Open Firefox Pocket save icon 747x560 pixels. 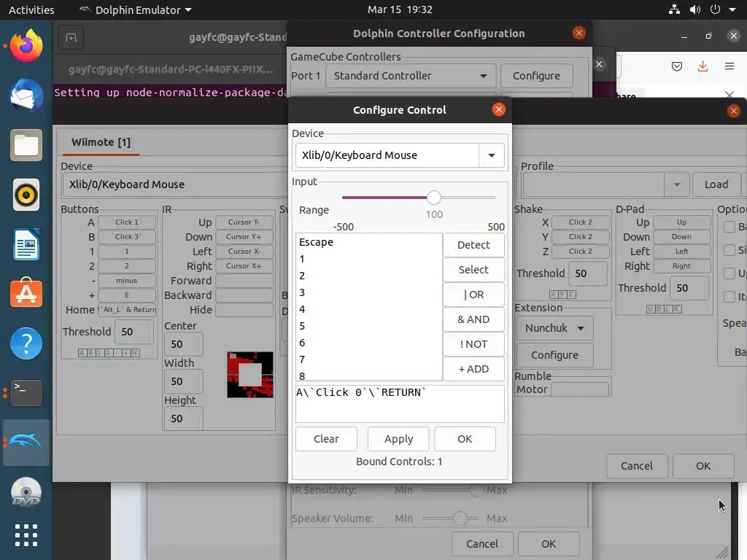pyautogui.click(x=677, y=66)
